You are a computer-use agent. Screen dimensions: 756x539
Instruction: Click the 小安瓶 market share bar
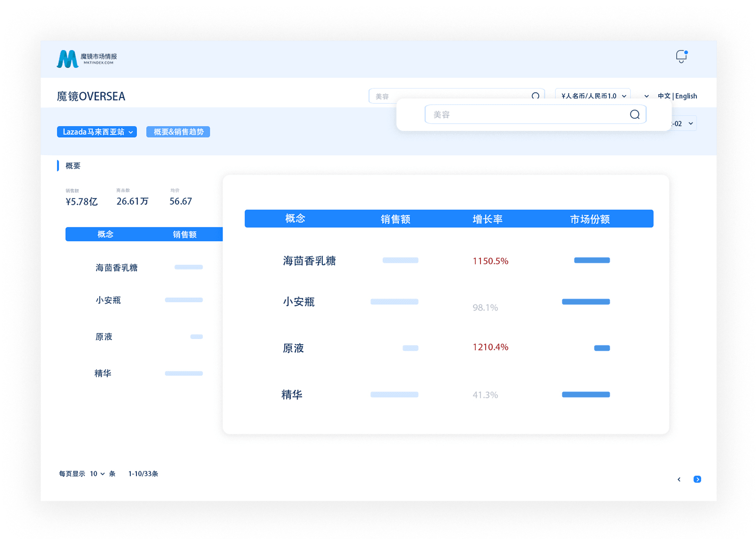click(x=585, y=302)
